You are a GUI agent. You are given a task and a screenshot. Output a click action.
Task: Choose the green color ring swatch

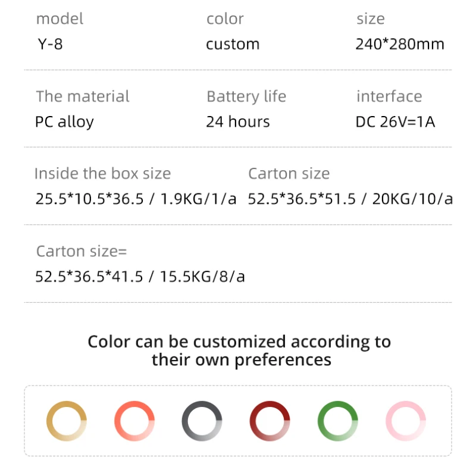337,421
